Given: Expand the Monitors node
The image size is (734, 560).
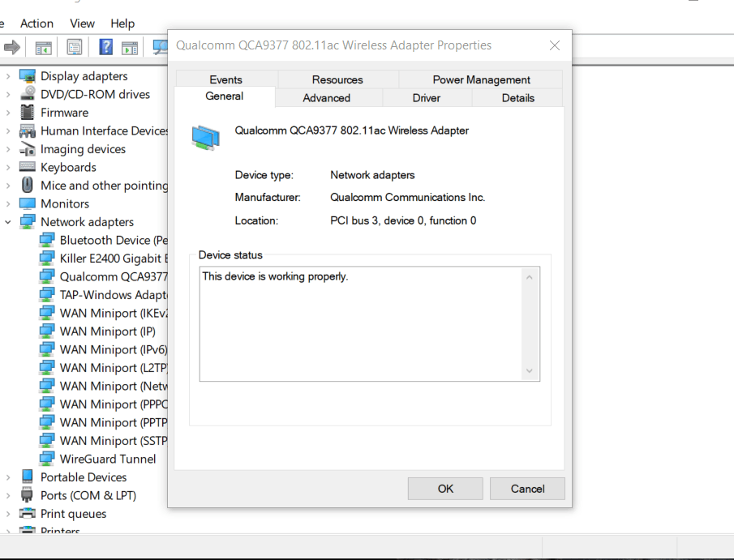Looking at the screenshot, I should pos(8,203).
